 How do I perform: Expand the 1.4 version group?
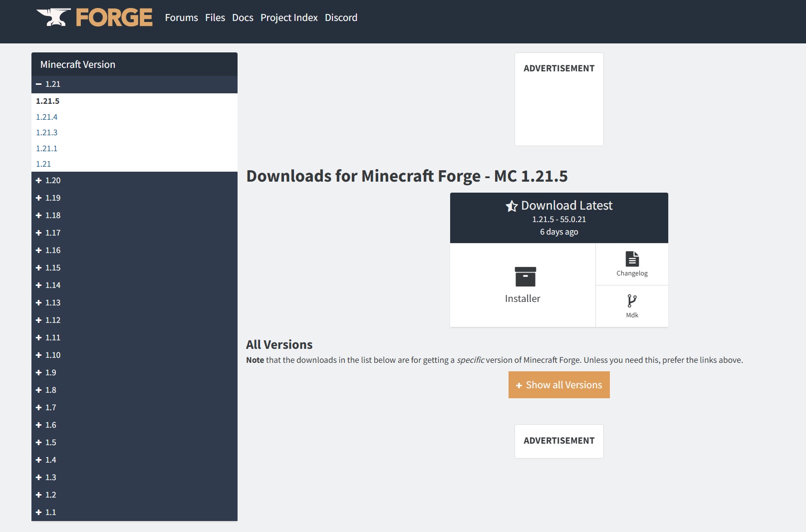pos(134,460)
